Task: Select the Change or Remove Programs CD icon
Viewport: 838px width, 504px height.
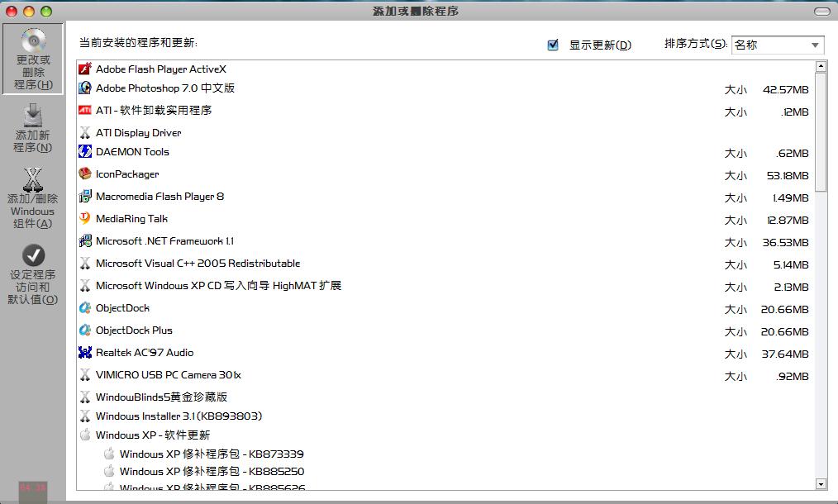Action: coord(33,40)
